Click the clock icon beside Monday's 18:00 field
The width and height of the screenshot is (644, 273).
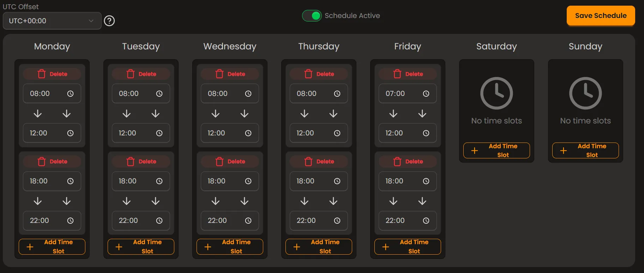tap(70, 181)
